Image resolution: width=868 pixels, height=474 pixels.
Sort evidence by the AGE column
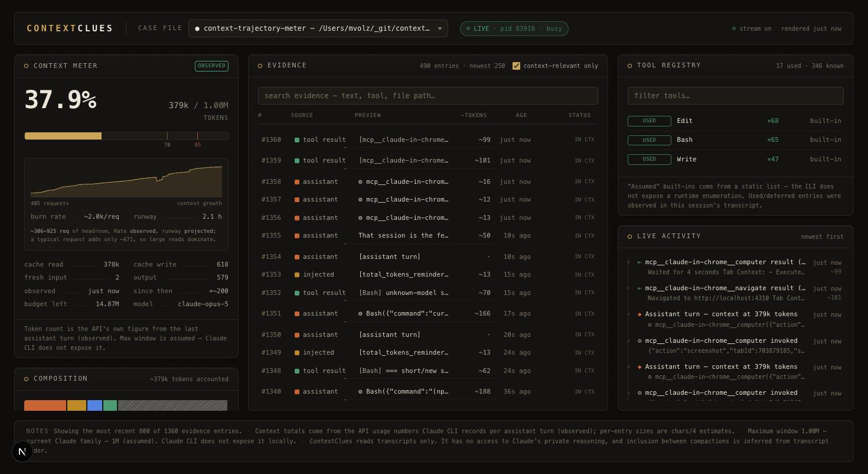coord(521,115)
